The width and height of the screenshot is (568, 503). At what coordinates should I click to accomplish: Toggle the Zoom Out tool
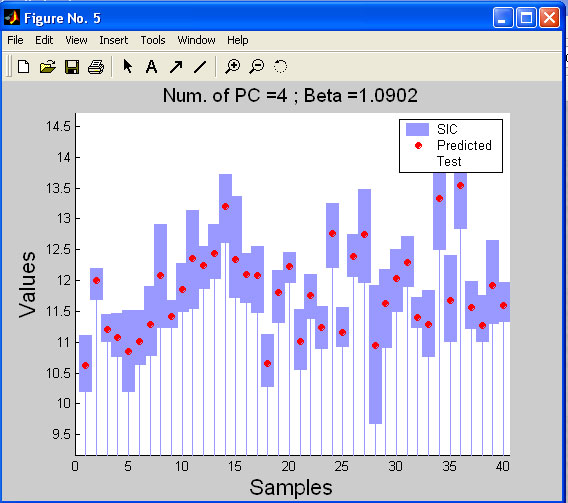(256, 67)
